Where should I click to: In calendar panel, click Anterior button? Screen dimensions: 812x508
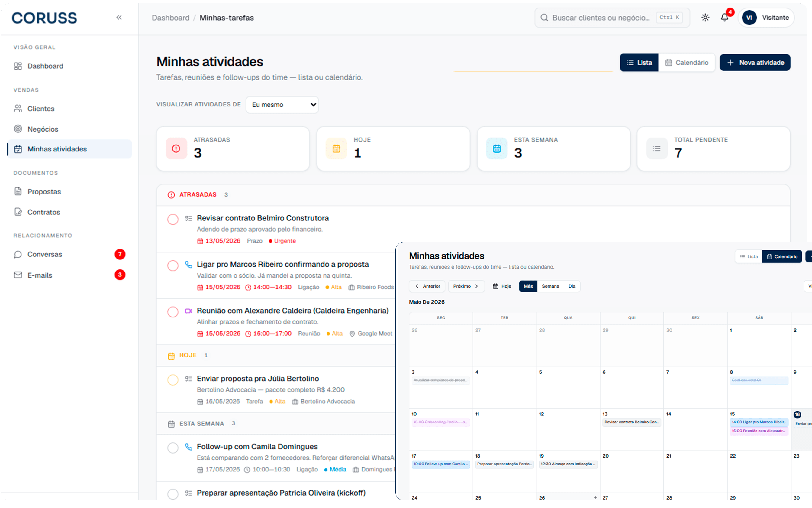(427, 286)
